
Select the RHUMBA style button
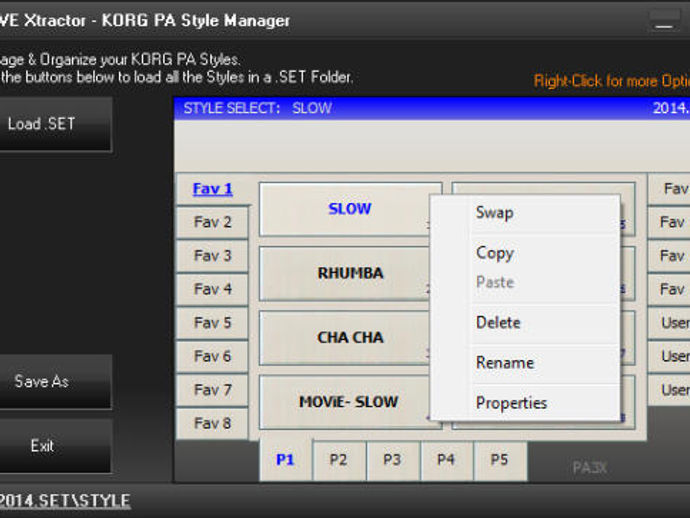click(x=345, y=273)
